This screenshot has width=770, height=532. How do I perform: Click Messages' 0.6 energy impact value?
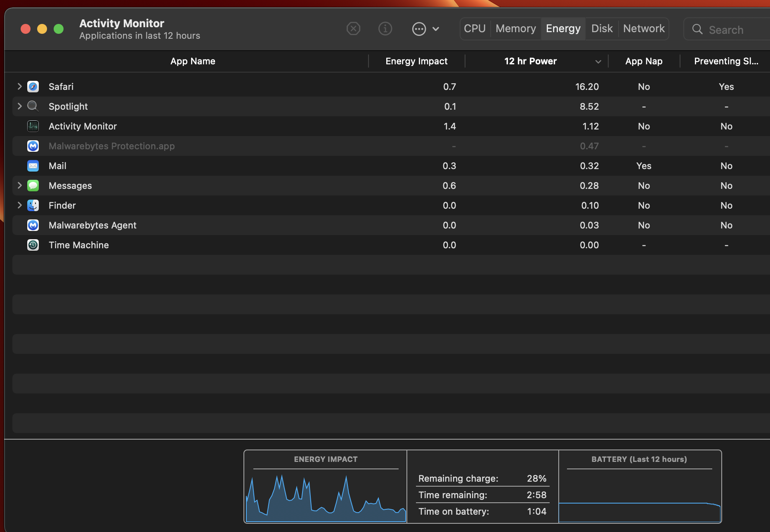[449, 186]
